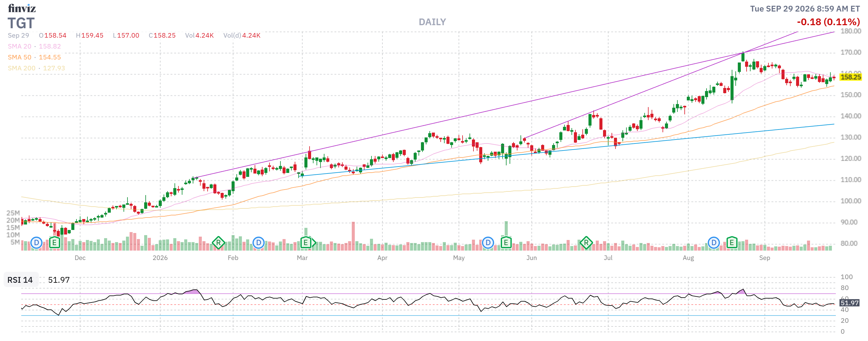The image size is (868, 341).
Task: Click the May month axis label
Action: 459,258
